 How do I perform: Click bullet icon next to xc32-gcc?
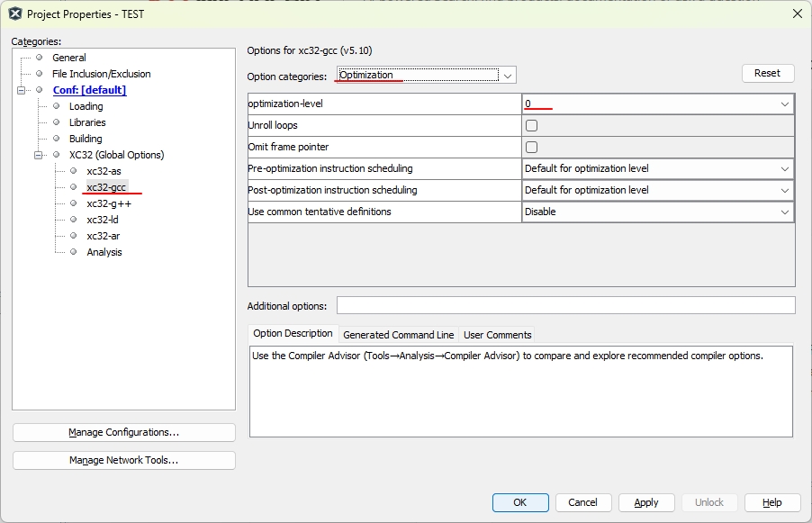coord(74,187)
